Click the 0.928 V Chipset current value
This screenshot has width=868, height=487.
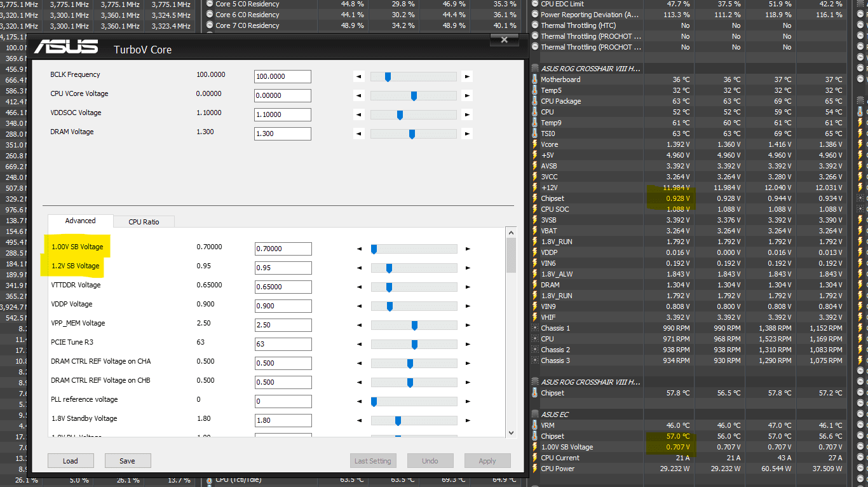coord(677,198)
